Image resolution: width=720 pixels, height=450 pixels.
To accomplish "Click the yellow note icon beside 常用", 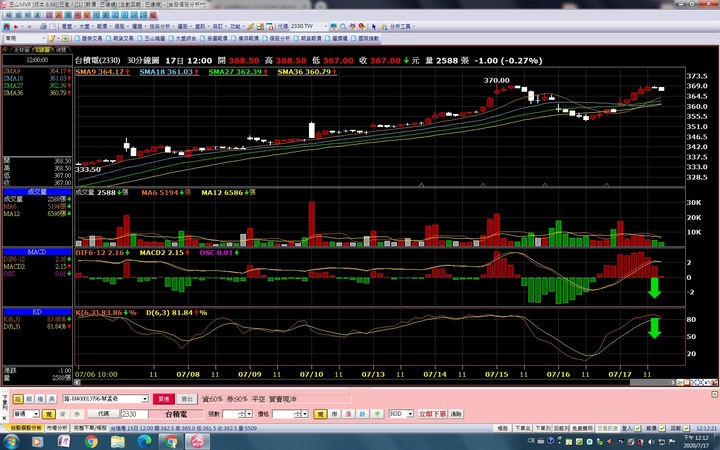I will (52, 38).
